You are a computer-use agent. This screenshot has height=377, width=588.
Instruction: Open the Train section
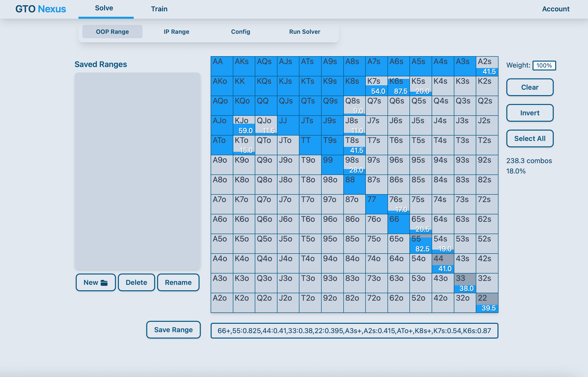click(159, 9)
